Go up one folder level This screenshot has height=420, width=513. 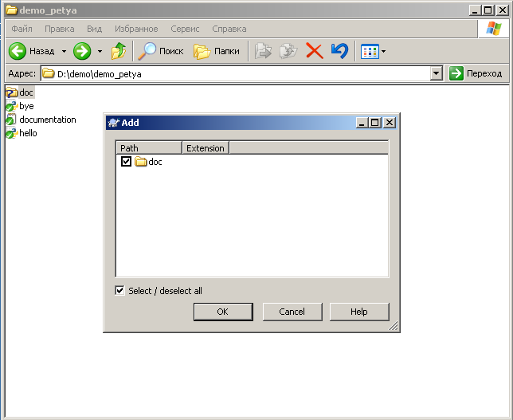pyautogui.click(x=119, y=51)
